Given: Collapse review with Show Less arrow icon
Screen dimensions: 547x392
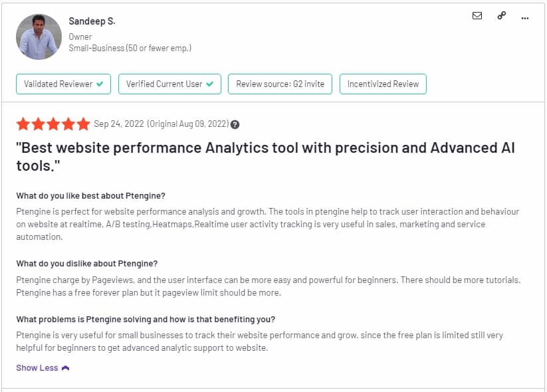Looking at the screenshot, I should 65,368.
